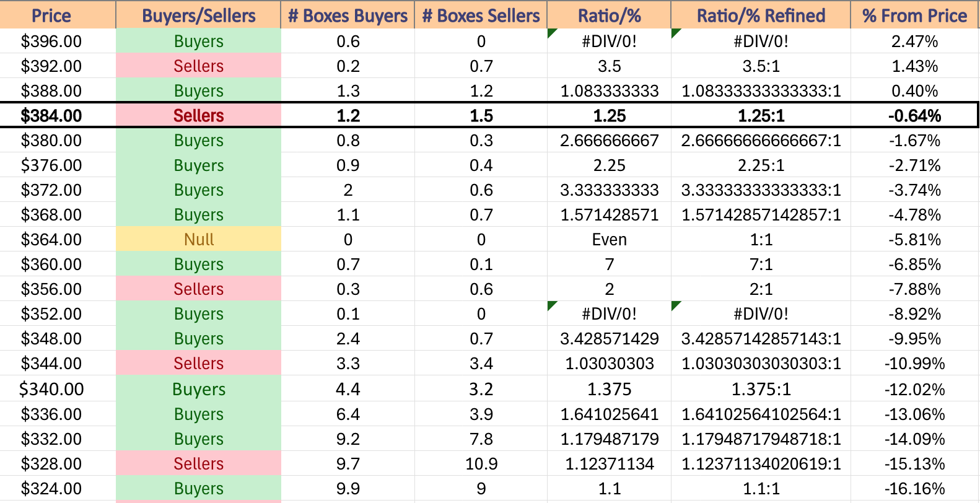980x503 pixels.
Task: Select the Buyers/Sellers column header
Action: coord(198,15)
